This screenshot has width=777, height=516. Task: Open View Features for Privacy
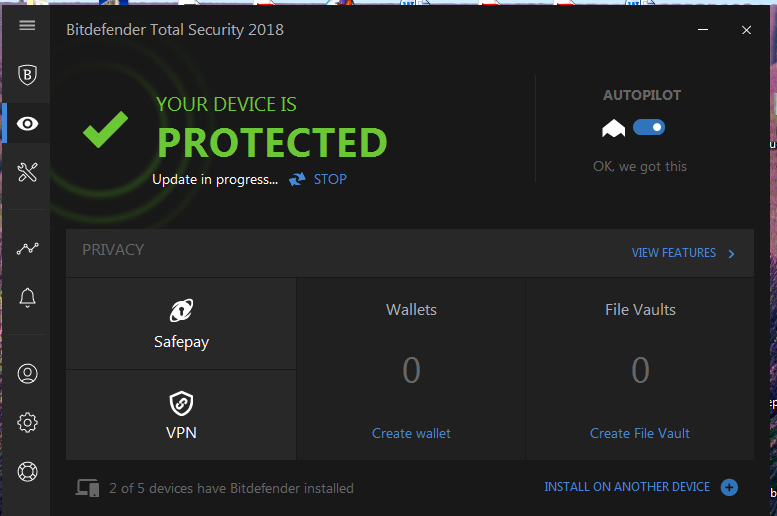[673, 253]
